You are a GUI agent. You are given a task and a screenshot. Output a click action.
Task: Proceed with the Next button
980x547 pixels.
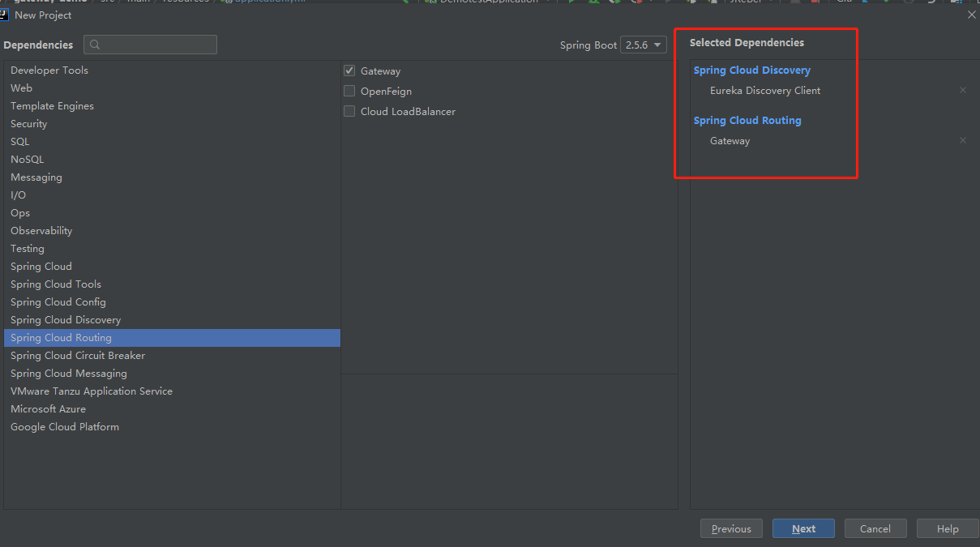[x=803, y=528]
